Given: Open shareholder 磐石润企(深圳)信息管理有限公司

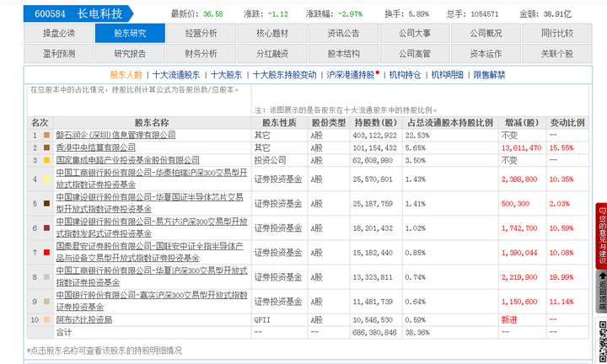Looking at the screenshot, I should click(x=115, y=135).
